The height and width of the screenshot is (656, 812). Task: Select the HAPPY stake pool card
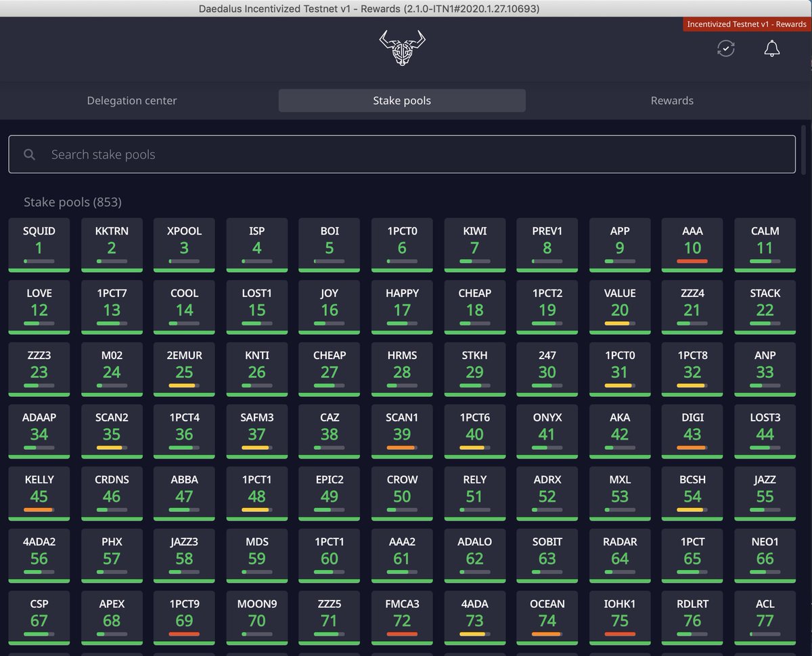pos(402,307)
